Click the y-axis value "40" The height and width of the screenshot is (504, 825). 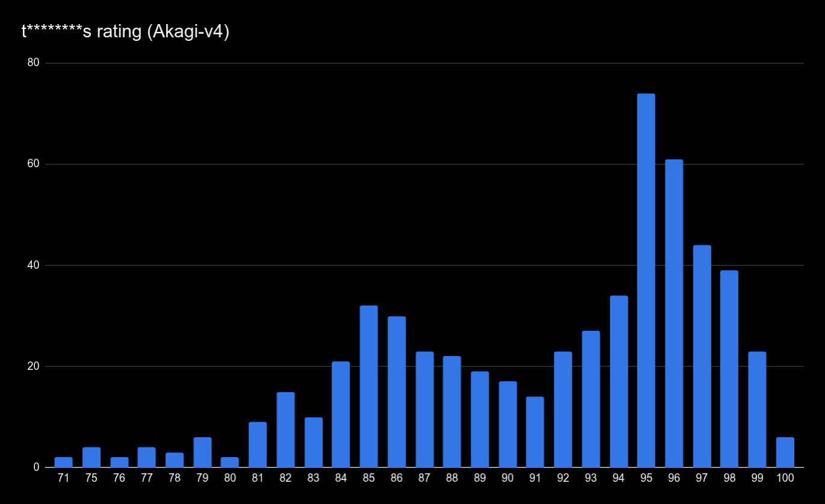click(x=34, y=265)
